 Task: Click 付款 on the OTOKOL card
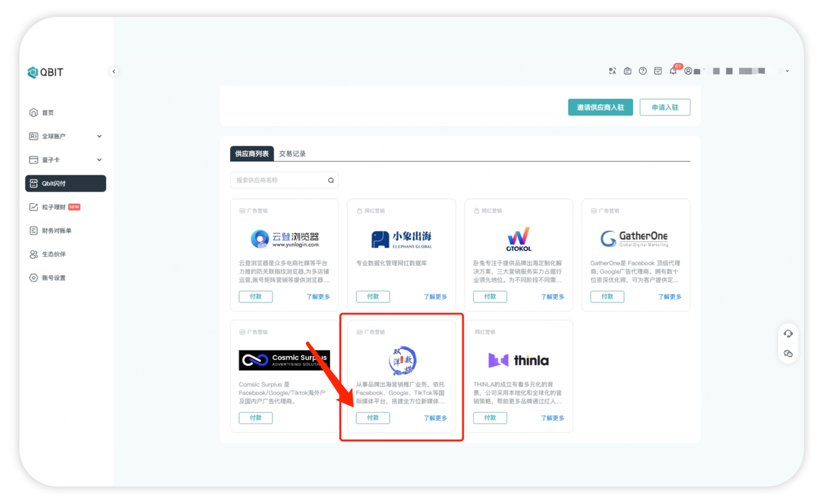pos(490,296)
